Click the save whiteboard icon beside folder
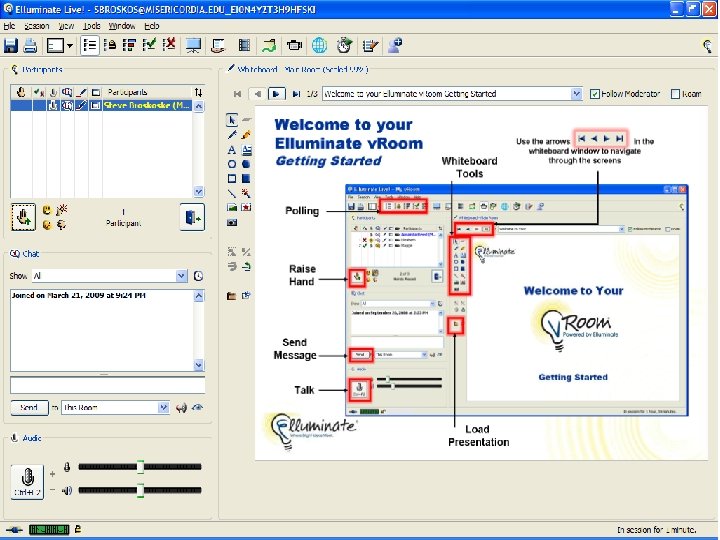 click(247, 296)
